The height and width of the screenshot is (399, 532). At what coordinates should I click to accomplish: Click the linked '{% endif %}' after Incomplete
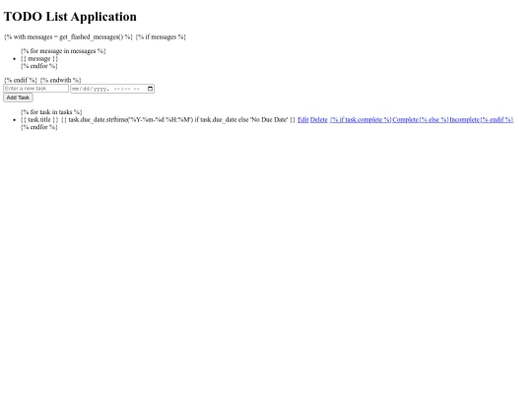click(497, 120)
